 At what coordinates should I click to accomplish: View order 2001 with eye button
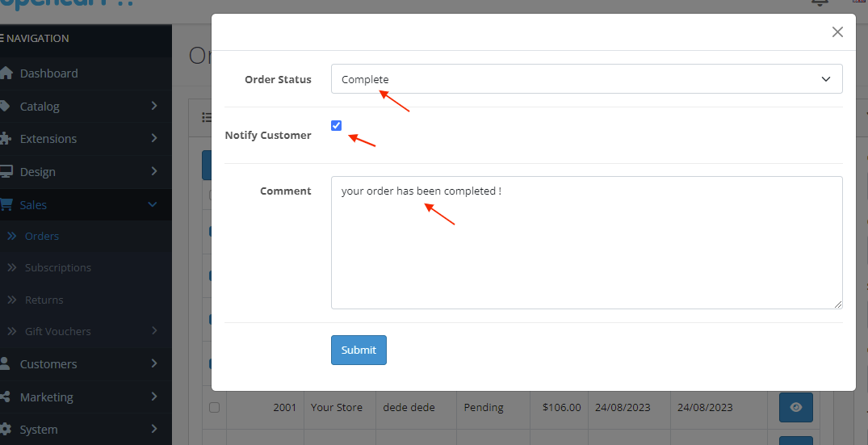pos(795,408)
